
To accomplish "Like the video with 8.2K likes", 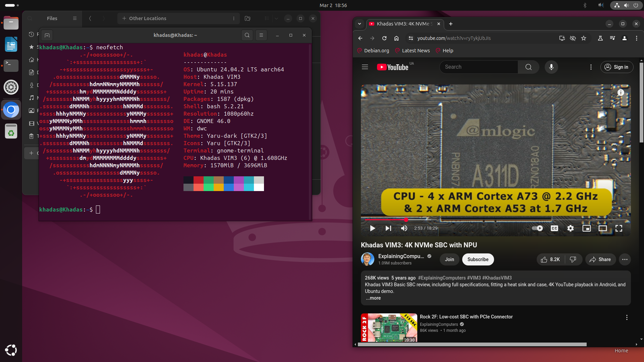I will pos(550,259).
